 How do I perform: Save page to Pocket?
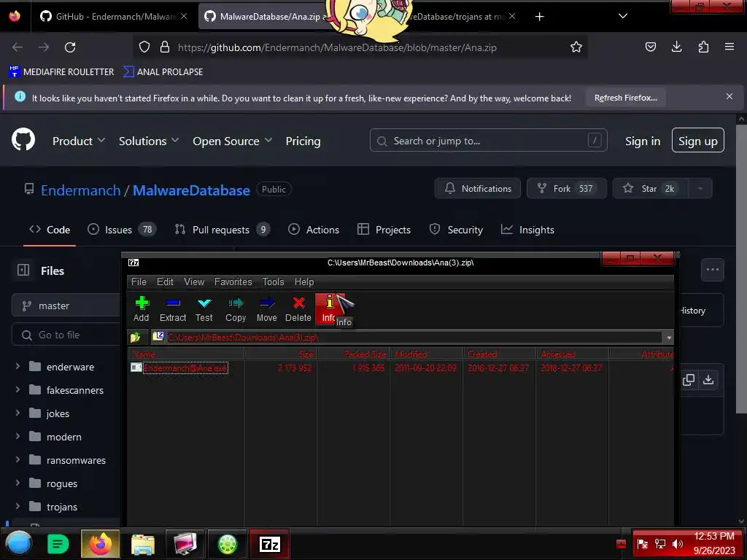point(650,47)
